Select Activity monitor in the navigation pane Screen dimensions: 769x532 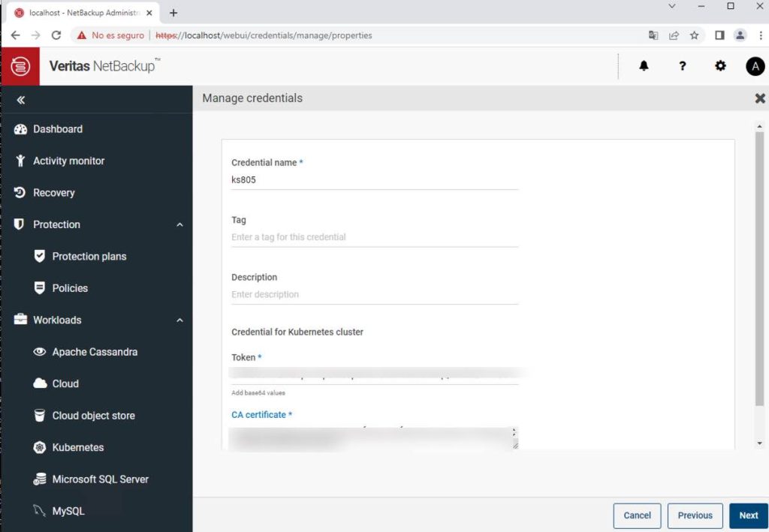click(x=69, y=161)
